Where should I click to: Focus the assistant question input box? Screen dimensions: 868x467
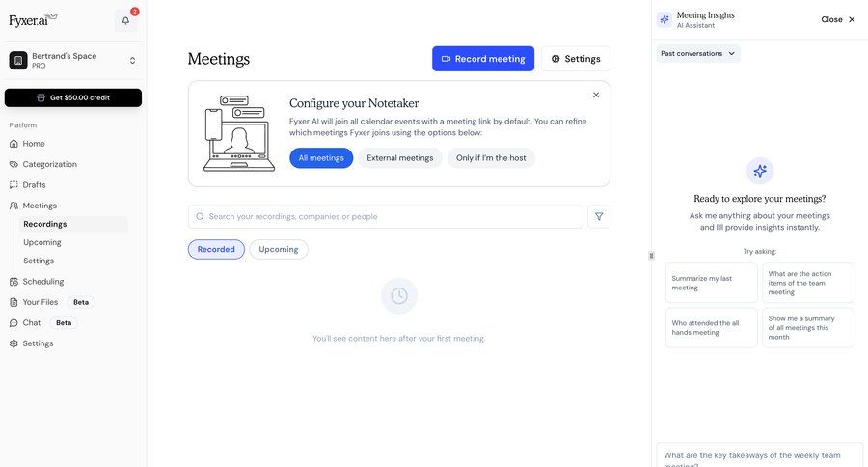(760, 455)
